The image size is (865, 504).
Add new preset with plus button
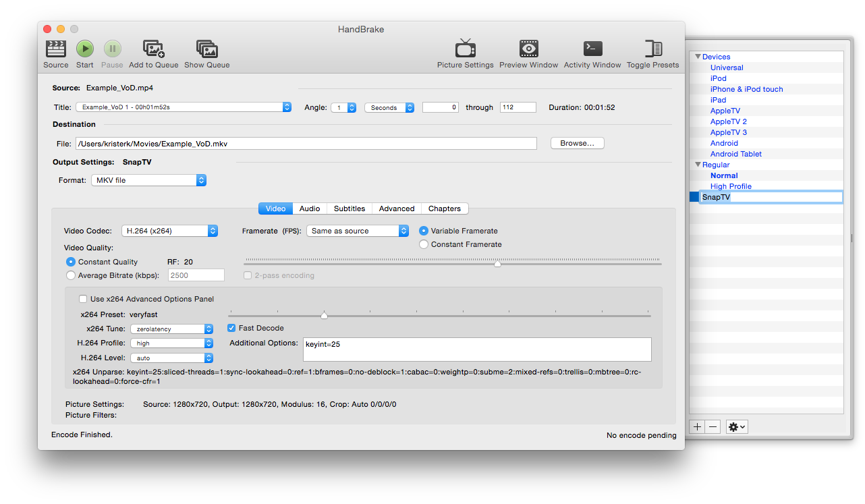point(697,427)
